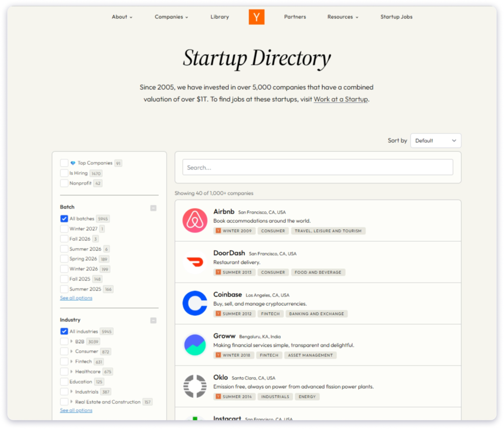Click the Y icon on Winter 2018 tag
This screenshot has width=504, height=429.
coord(218,355)
